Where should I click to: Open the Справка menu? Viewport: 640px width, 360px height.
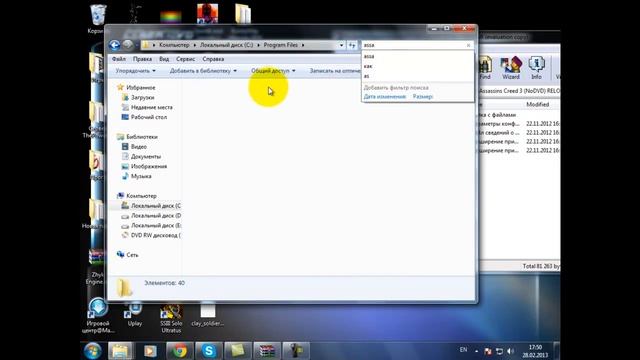(x=213, y=59)
